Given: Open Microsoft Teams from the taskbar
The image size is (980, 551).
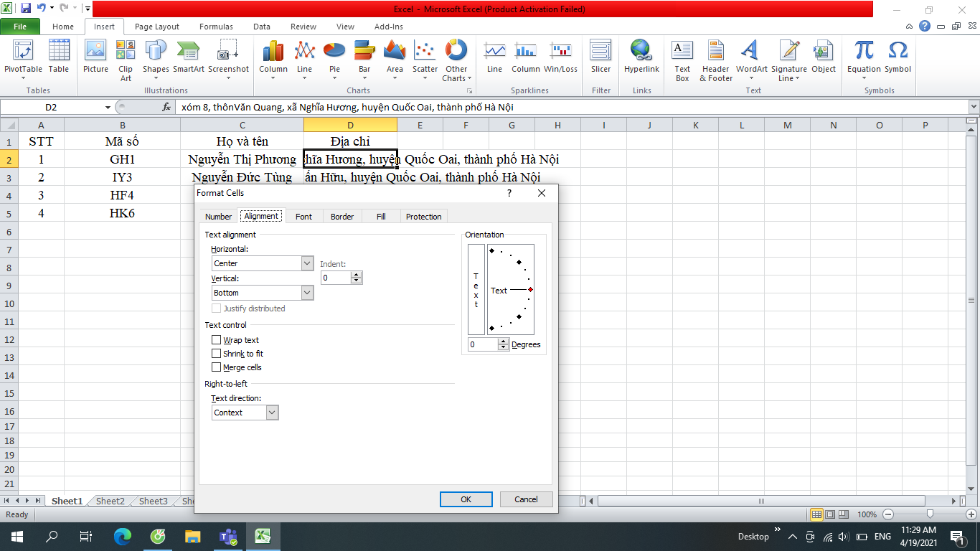Looking at the screenshot, I should (x=228, y=537).
